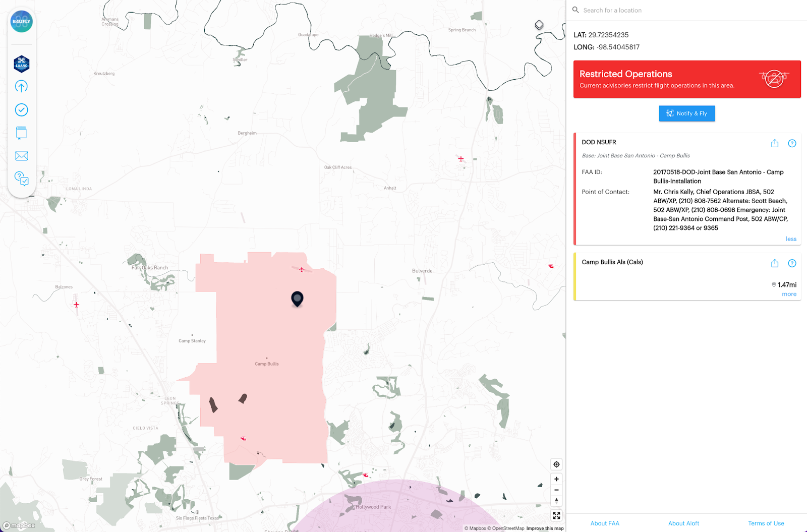This screenshot has height=532, width=807.
Task: Collapse DOD NSUFR details with 'less'
Action: point(791,239)
